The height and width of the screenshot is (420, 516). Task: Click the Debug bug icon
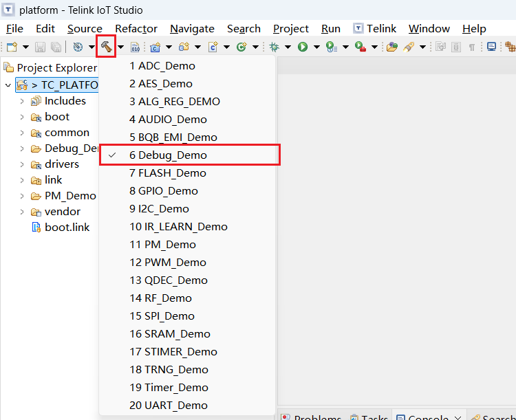tap(274, 47)
